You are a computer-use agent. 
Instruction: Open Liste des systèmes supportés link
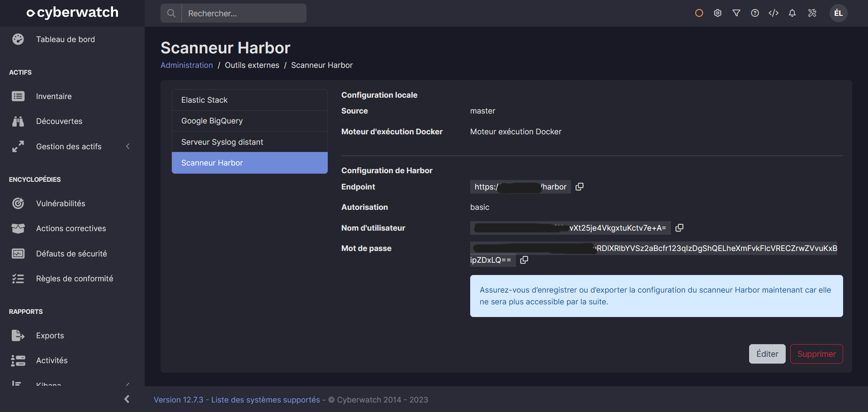click(x=265, y=400)
